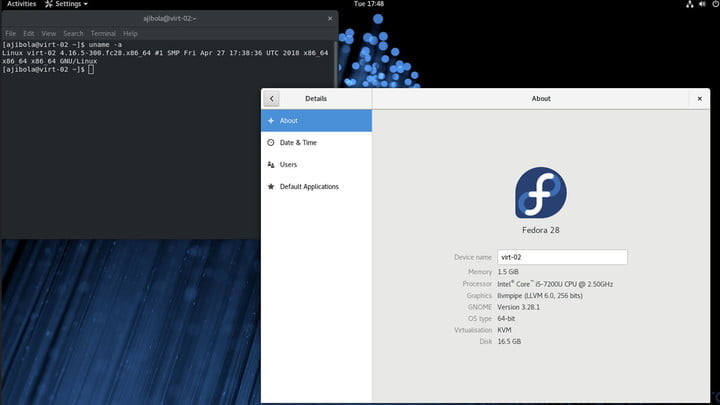Click the users icon in the sidebar

pos(271,165)
